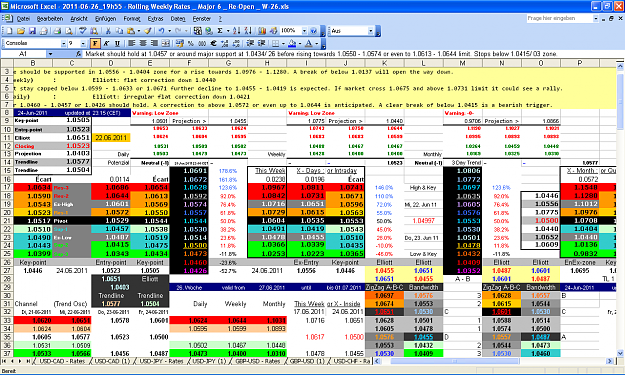Toggle Underline (U) formatting
Viewport: 625px width, 375px height.
point(118,43)
